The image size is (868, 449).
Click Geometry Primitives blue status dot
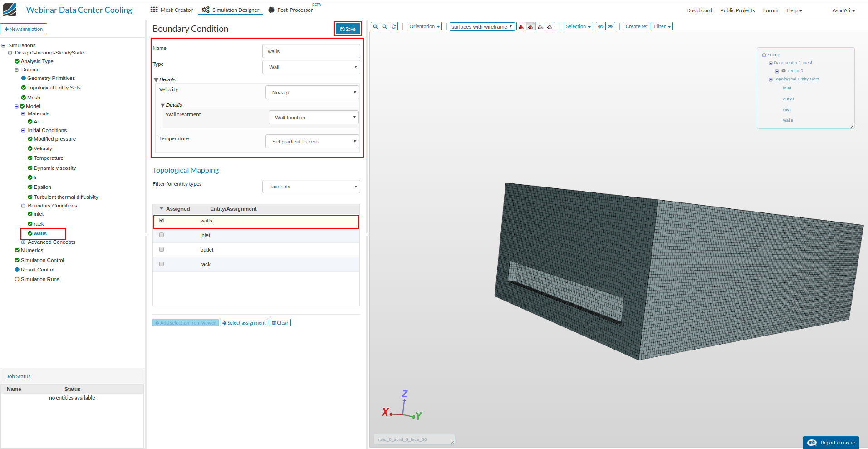tap(24, 78)
